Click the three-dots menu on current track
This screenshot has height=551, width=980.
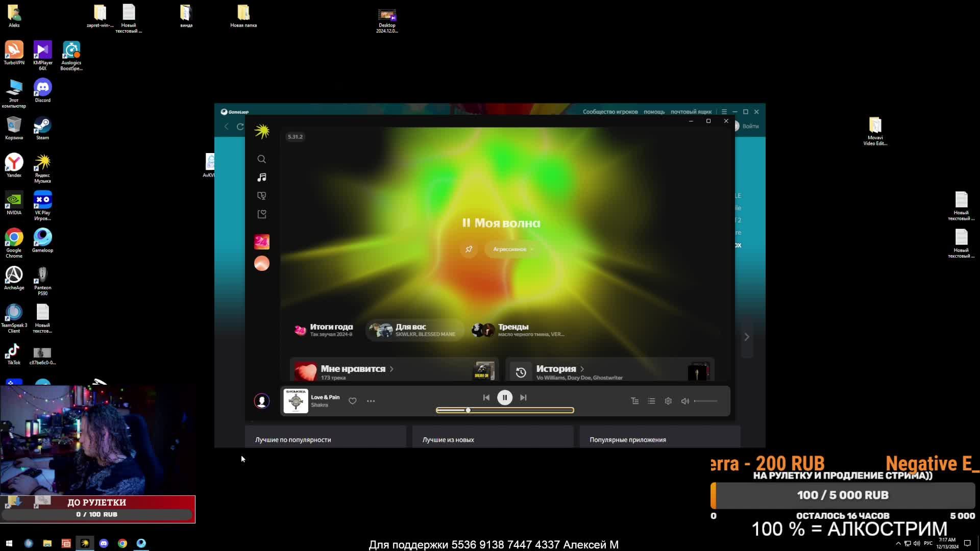(370, 400)
